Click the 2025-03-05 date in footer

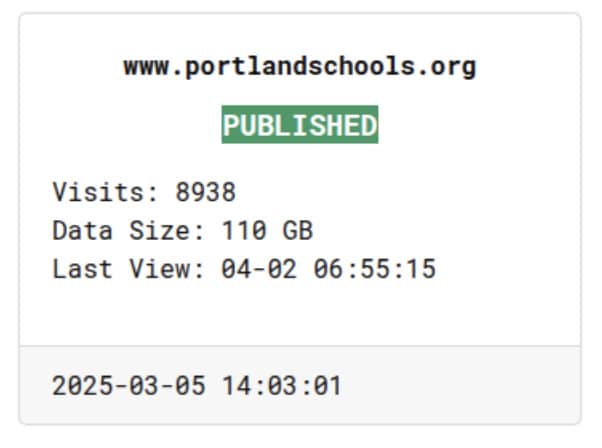click(129, 385)
